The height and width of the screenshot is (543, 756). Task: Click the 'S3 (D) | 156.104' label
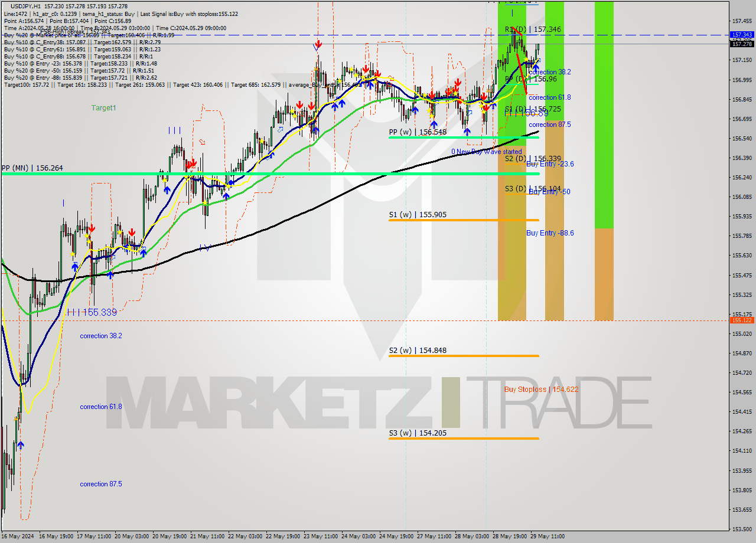tap(533, 189)
